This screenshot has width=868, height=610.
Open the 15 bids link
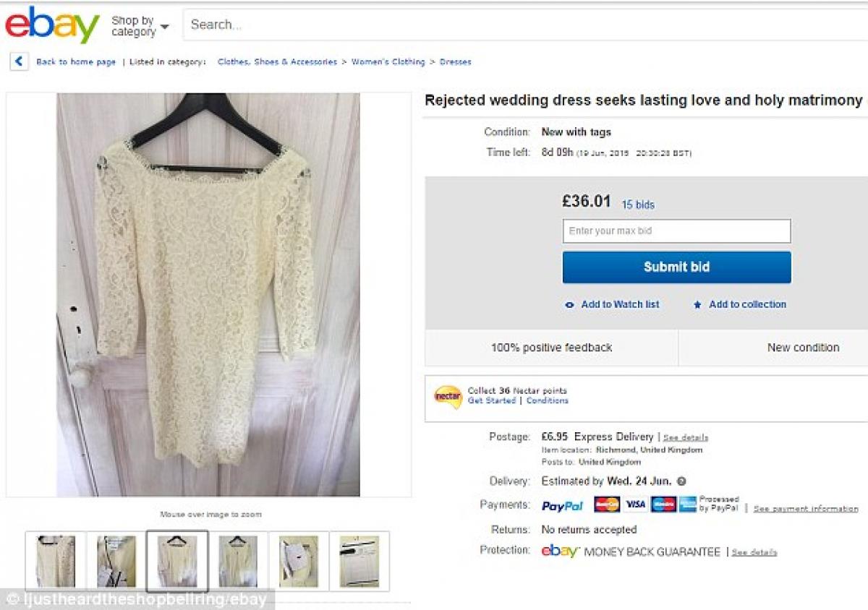click(638, 205)
